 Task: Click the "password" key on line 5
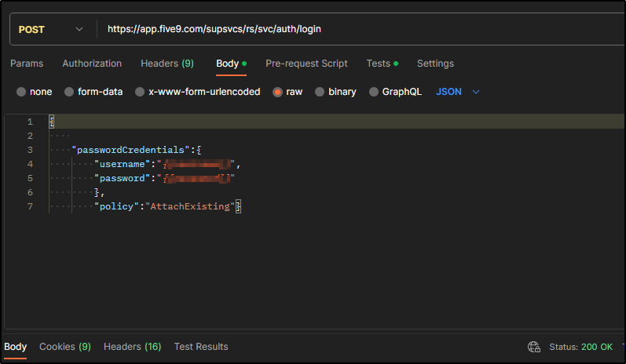click(x=123, y=178)
